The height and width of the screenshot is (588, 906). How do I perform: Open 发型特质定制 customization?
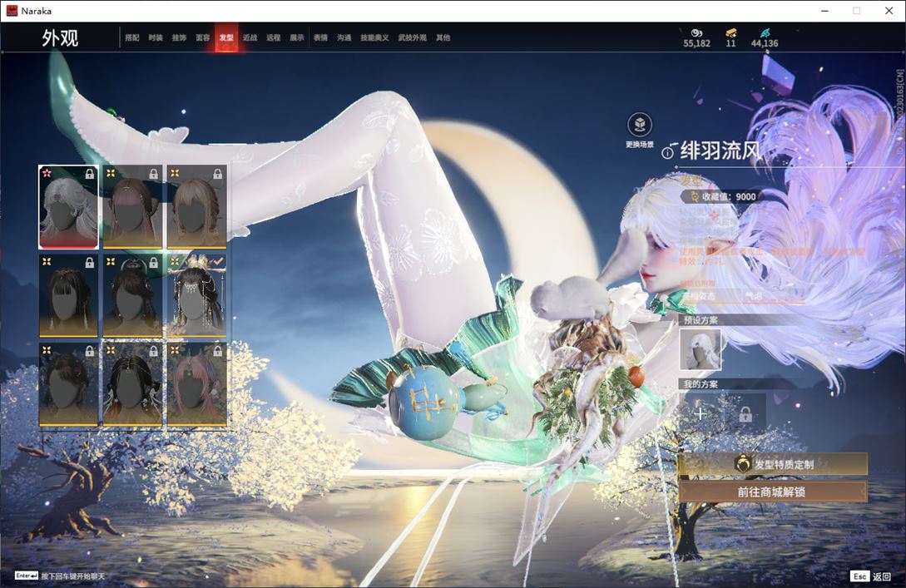pyautogui.click(x=773, y=464)
